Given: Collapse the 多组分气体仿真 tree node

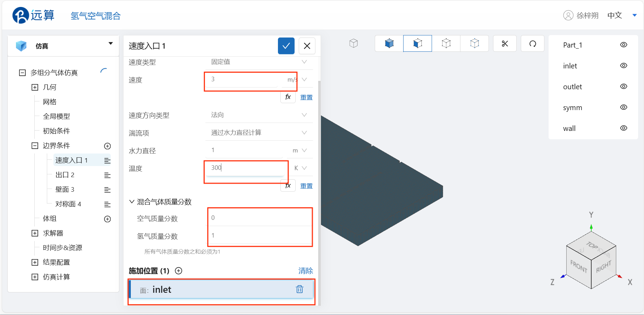Looking at the screenshot, I should pyautogui.click(x=23, y=73).
